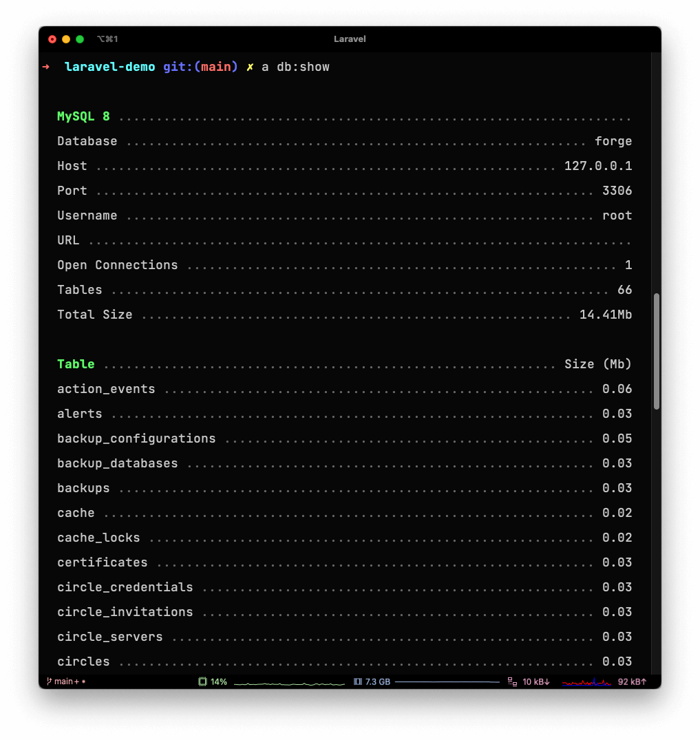
Task: Minimize the terminal with the yellow button
Action: [x=66, y=39]
